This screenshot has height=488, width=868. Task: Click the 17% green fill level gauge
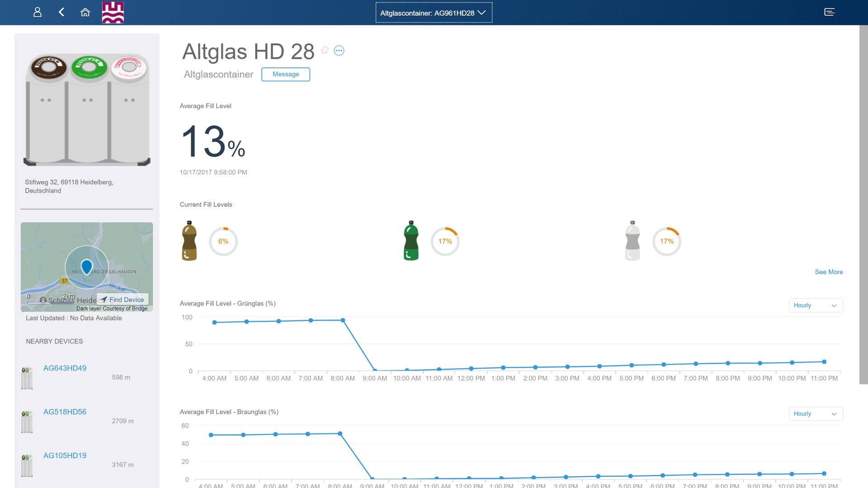pyautogui.click(x=445, y=241)
